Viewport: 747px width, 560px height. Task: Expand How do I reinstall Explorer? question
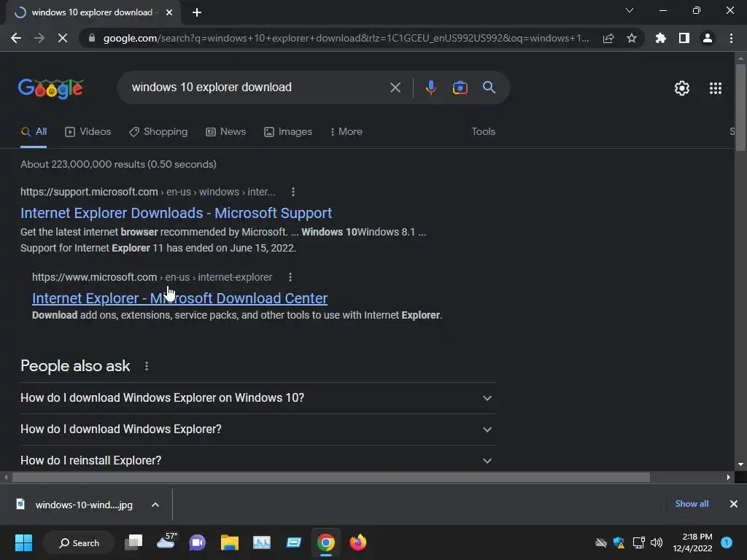(258, 461)
